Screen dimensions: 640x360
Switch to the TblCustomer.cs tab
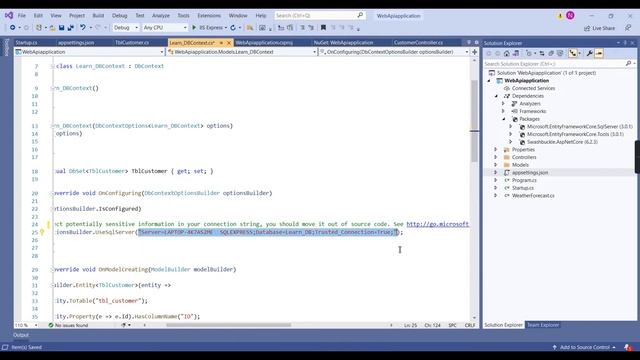pos(132,42)
